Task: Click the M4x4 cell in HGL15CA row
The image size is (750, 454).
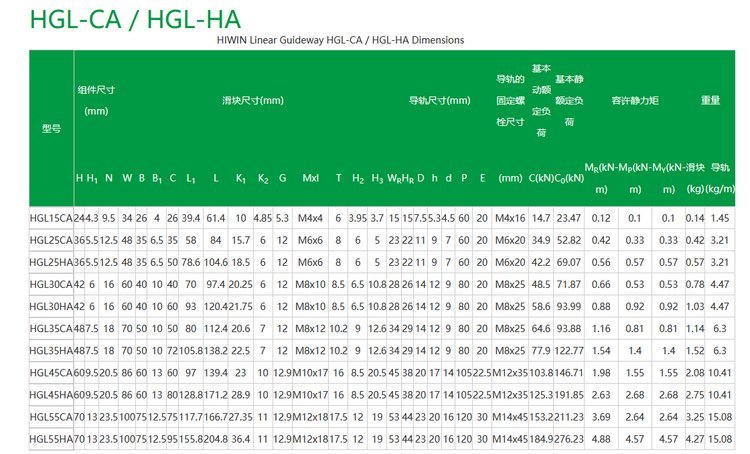Action: point(310,218)
